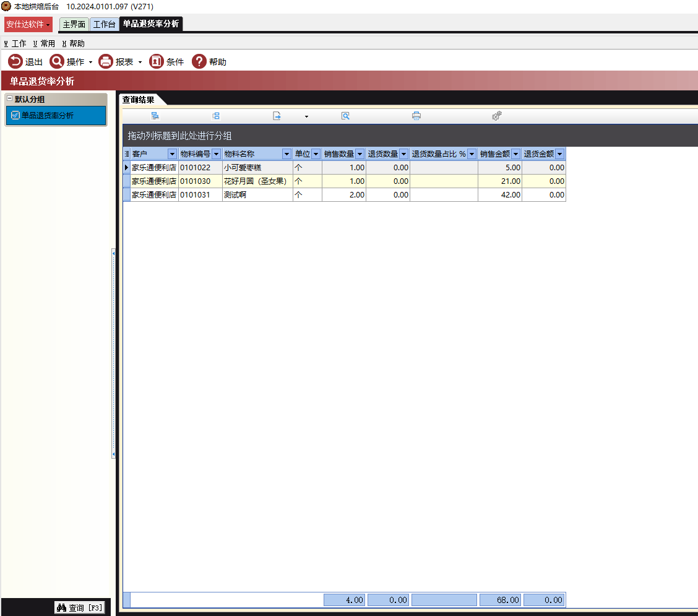Screen dimensions: 698x616
Task: Select the 单品退货率分析 top tab
Action: (x=151, y=24)
